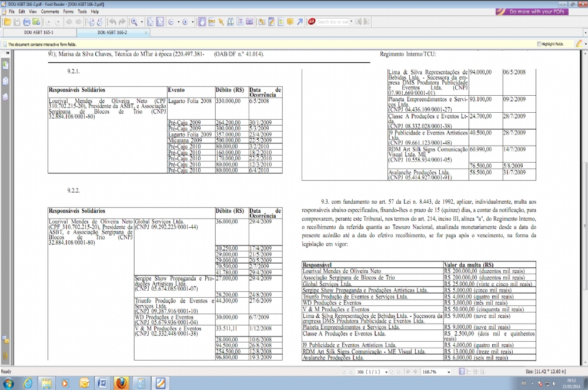Toggle the Highlight fields checkbox
Screen dimensions: 588x390
(x=539, y=44)
